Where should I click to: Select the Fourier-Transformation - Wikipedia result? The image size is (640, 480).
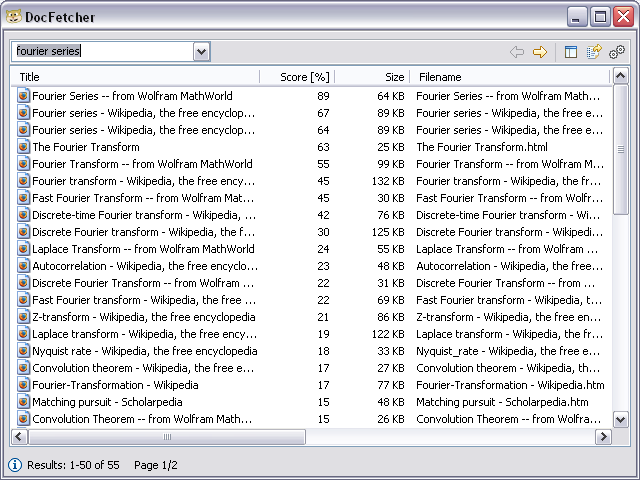pyautogui.click(x=115, y=385)
